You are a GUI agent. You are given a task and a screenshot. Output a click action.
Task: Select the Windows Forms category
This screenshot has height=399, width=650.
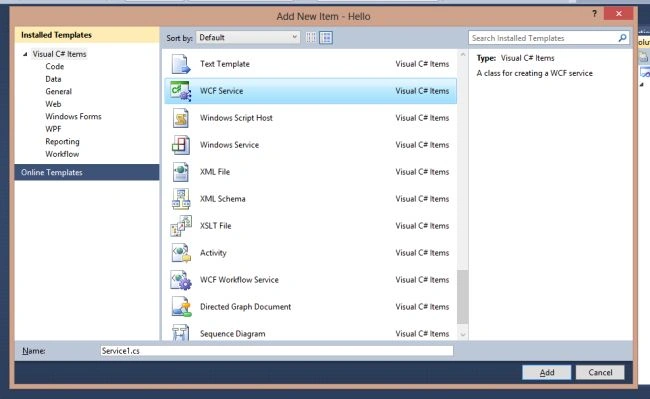(x=73, y=116)
